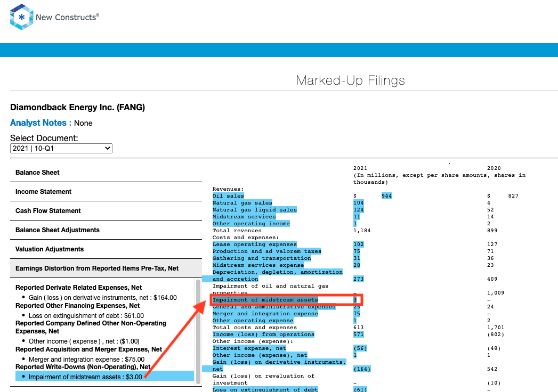
Task: Open the Income Statement section
Action: pos(106,192)
